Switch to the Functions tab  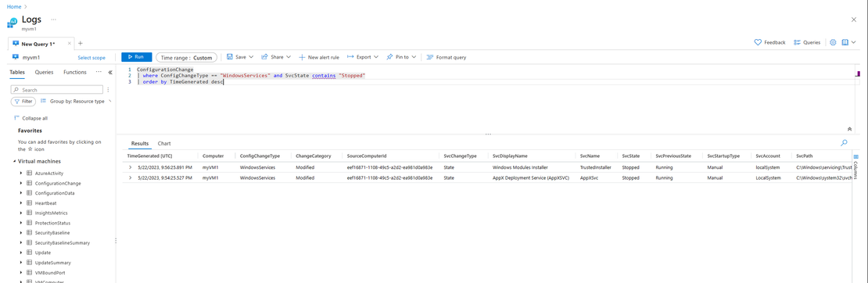point(75,72)
